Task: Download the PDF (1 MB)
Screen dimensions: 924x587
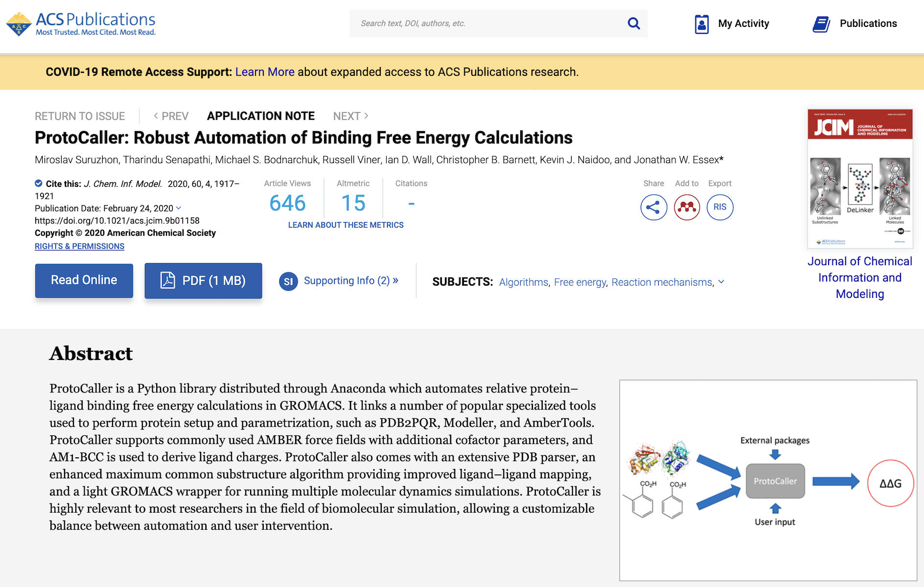Action: pos(203,281)
